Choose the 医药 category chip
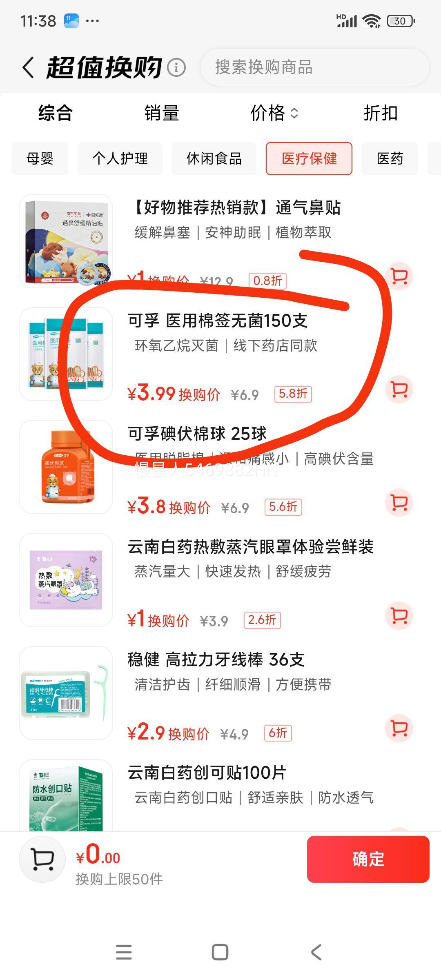Screen dimensions: 441x980 pos(390,158)
